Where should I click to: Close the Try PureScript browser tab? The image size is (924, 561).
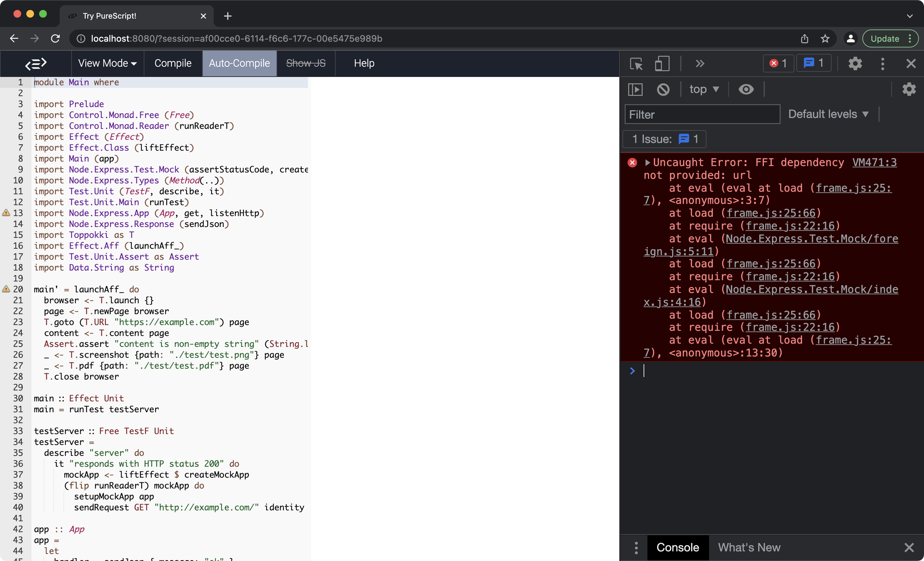point(203,16)
